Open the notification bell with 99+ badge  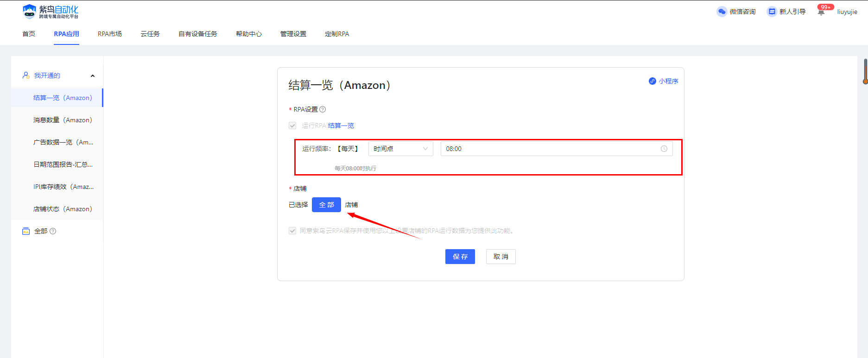pyautogui.click(x=821, y=12)
